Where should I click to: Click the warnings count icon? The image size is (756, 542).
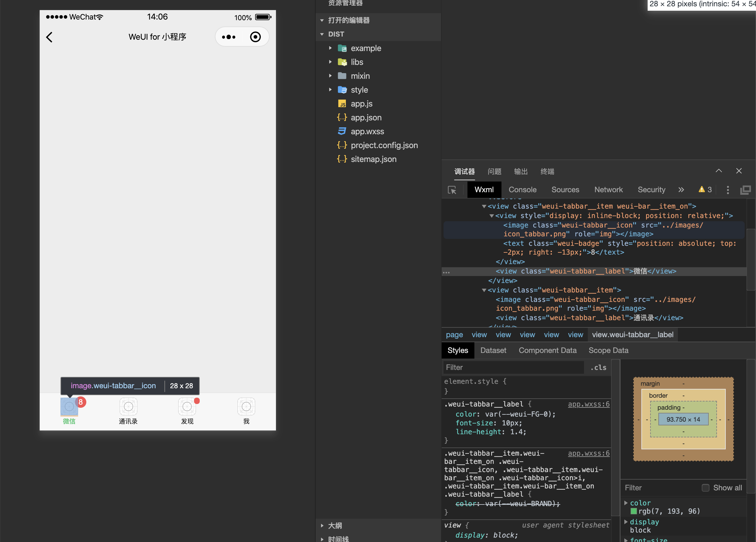(705, 189)
